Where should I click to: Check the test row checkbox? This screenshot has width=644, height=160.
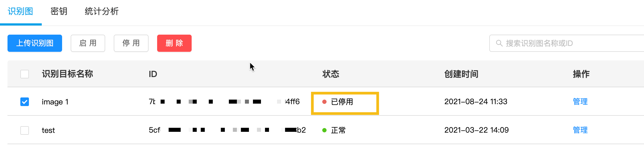tap(25, 130)
